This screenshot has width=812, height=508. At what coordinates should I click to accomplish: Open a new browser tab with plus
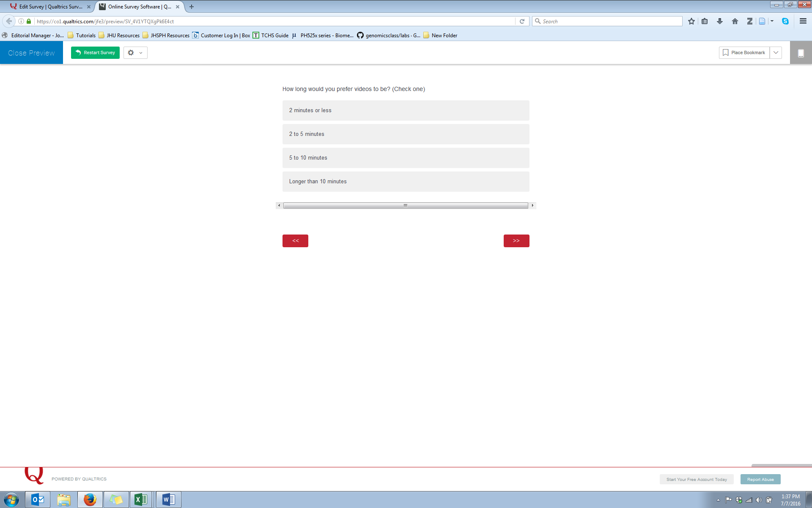192,7
